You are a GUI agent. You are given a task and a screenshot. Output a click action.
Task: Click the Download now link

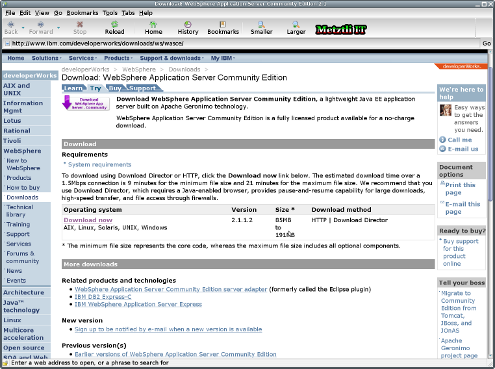coord(88,220)
